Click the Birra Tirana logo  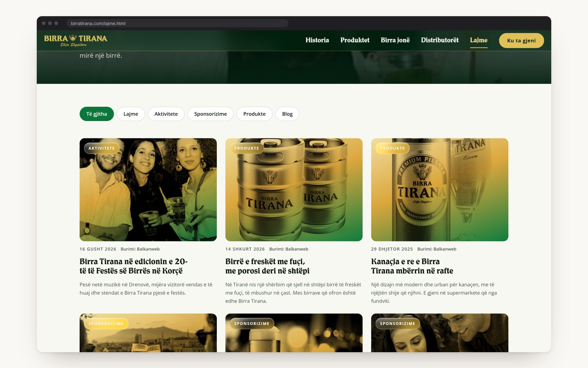point(76,40)
